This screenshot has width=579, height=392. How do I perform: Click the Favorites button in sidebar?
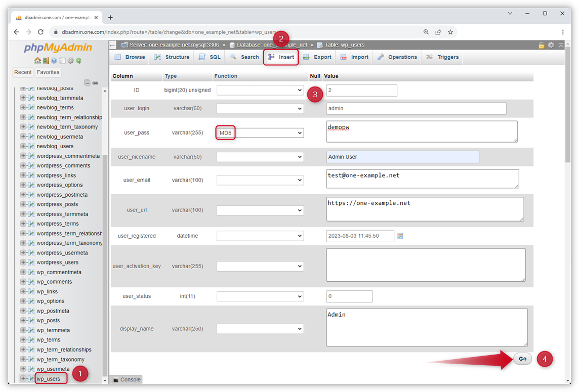coord(48,72)
